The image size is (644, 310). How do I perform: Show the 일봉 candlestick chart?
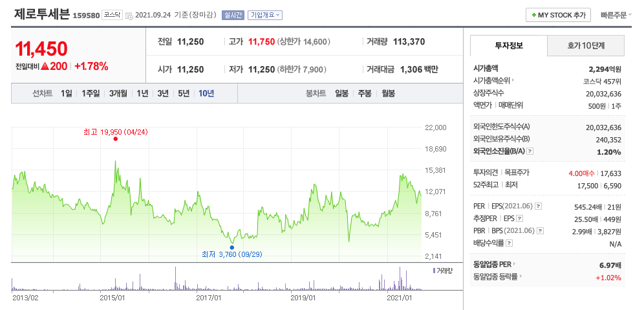tap(341, 94)
